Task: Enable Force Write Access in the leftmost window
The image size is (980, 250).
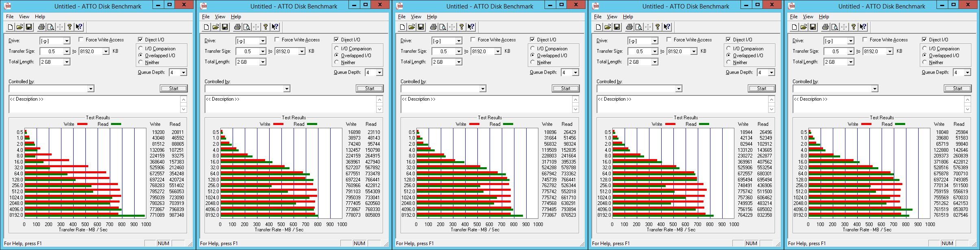Action: [81, 40]
